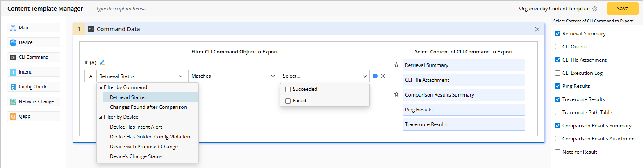Add a condition with the blue plus icon
644x168 pixels.
tap(375, 76)
